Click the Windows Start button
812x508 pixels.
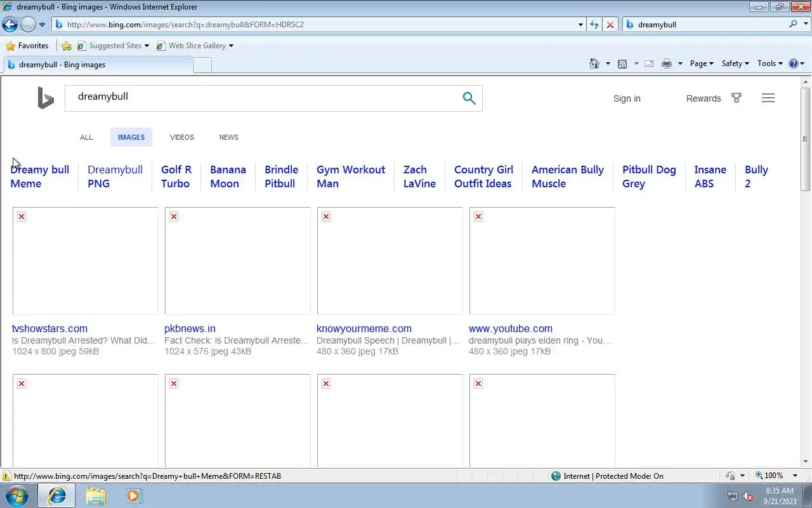(16, 495)
